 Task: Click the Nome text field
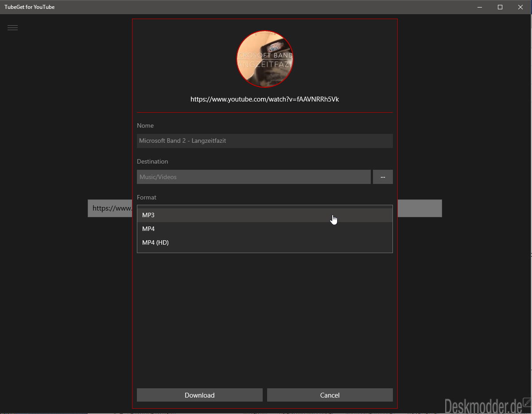(x=265, y=141)
